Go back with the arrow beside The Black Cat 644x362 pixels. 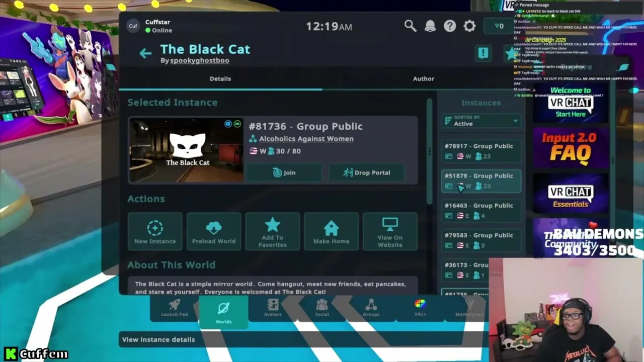pyautogui.click(x=145, y=53)
